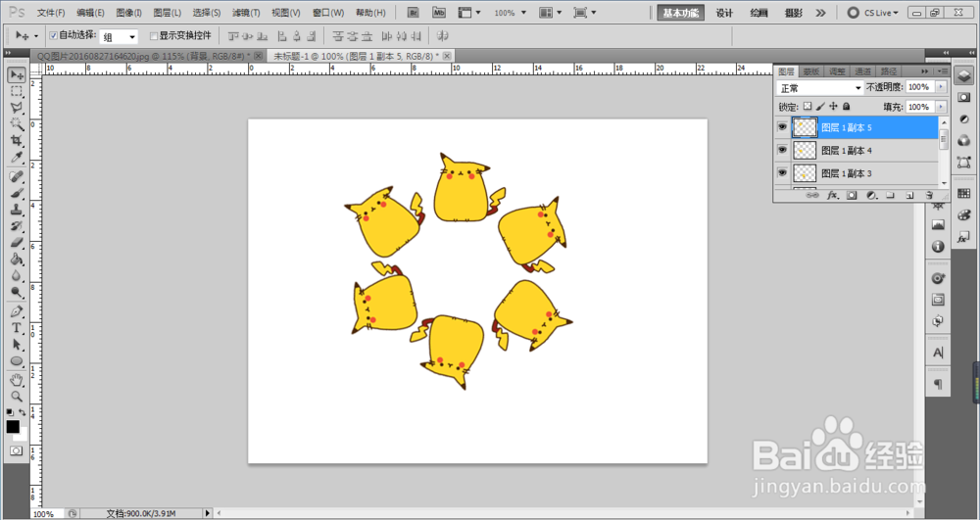Select the Rectangular Marquee tool

click(17, 91)
